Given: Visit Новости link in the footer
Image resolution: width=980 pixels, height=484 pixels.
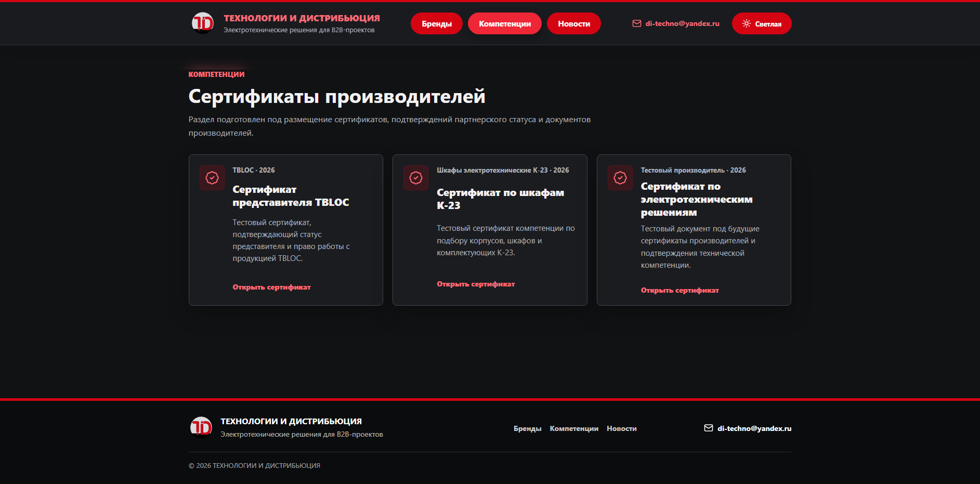Looking at the screenshot, I should pos(622,428).
